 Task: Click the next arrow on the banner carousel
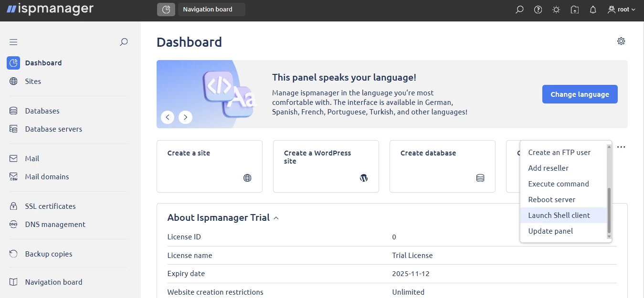(x=185, y=117)
